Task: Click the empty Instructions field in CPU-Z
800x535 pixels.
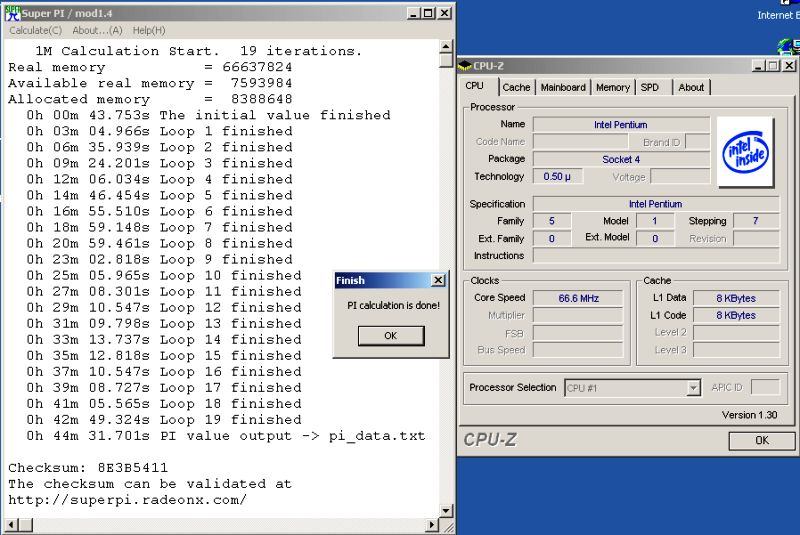Action: pyautogui.click(x=656, y=256)
